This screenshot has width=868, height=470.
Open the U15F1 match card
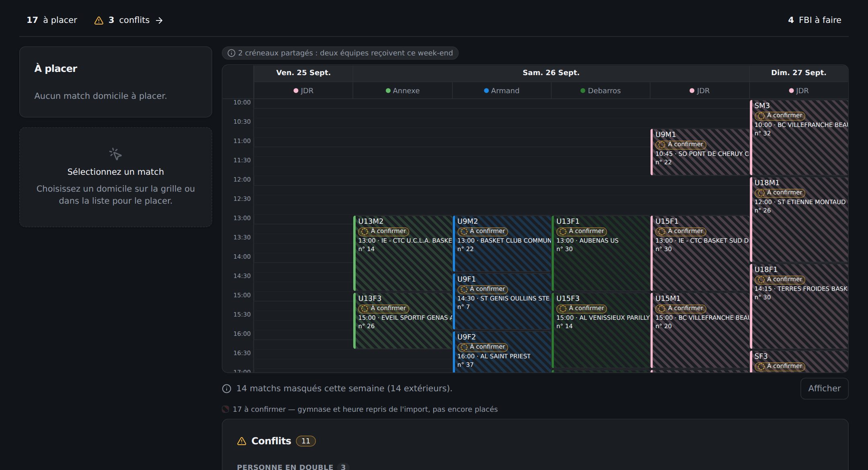click(x=700, y=253)
